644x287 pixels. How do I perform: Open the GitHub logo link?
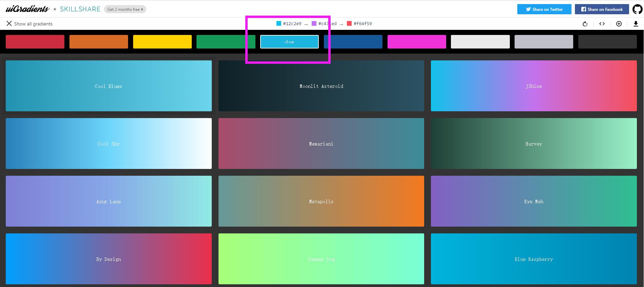point(637,9)
